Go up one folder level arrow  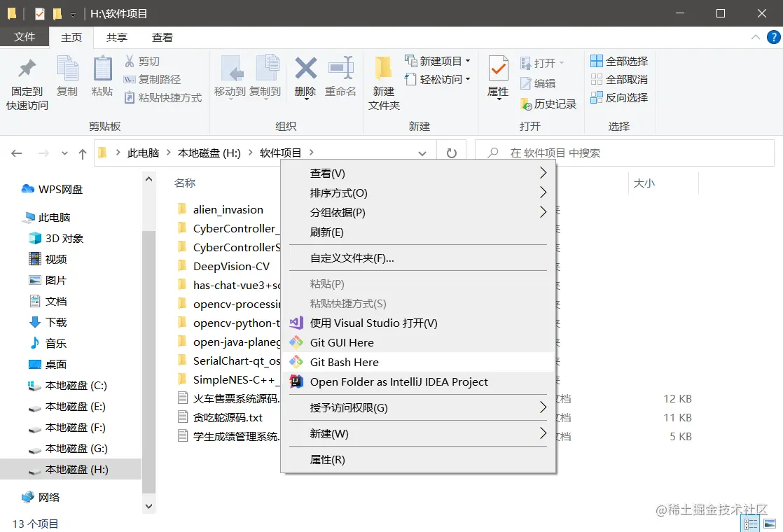coord(83,154)
